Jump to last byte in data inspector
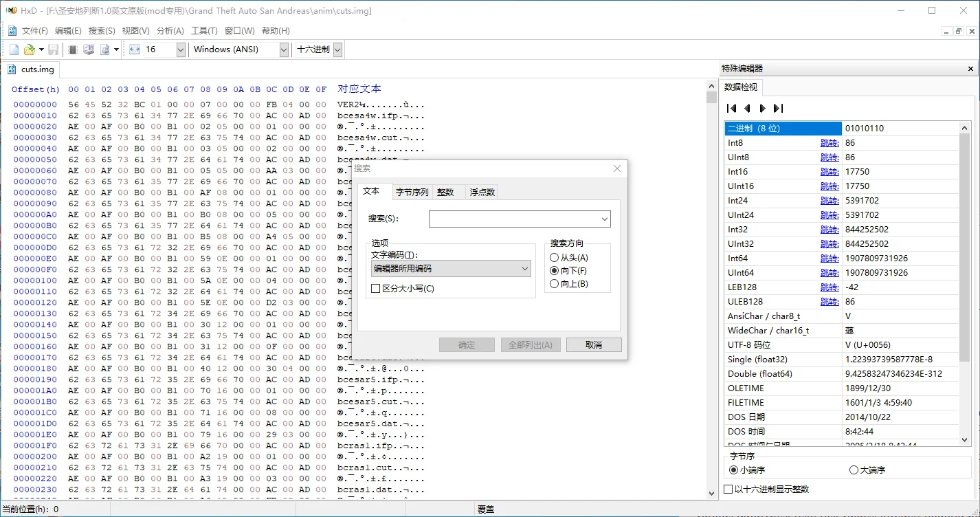The width and height of the screenshot is (980, 517). pyautogui.click(x=778, y=108)
